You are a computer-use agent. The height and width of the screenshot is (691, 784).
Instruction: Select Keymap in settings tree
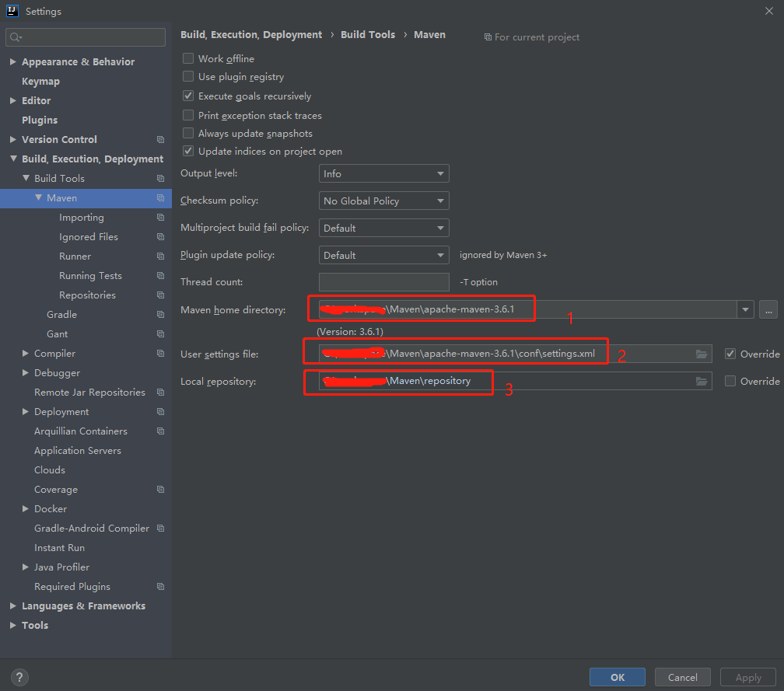point(40,81)
